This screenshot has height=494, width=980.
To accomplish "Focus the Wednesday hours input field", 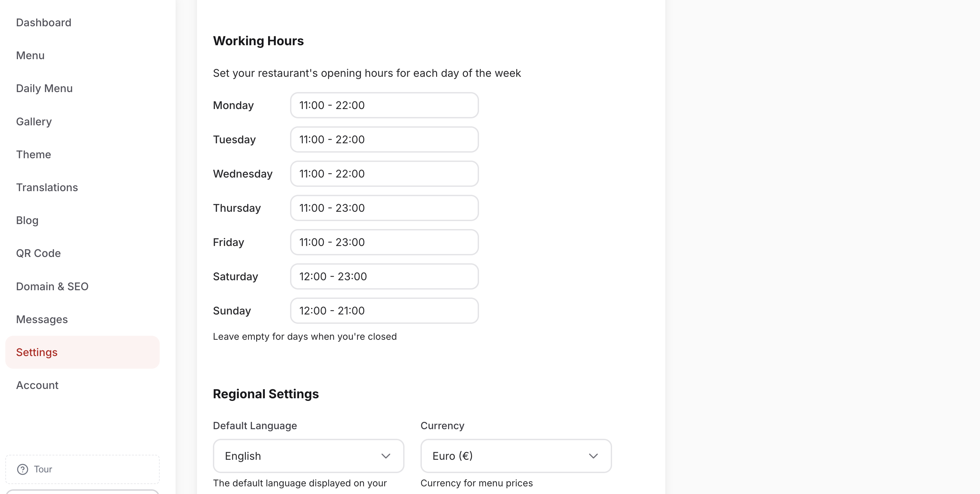I will click(x=384, y=174).
